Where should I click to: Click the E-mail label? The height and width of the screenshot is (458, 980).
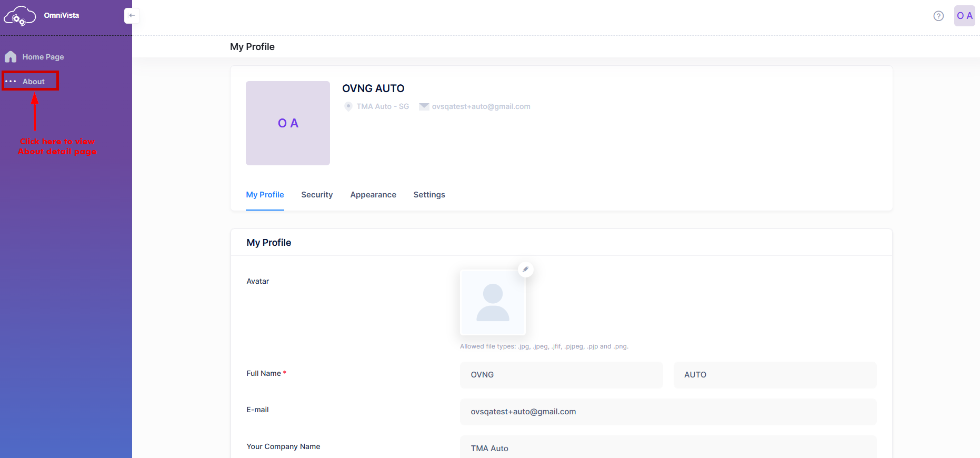tap(257, 410)
